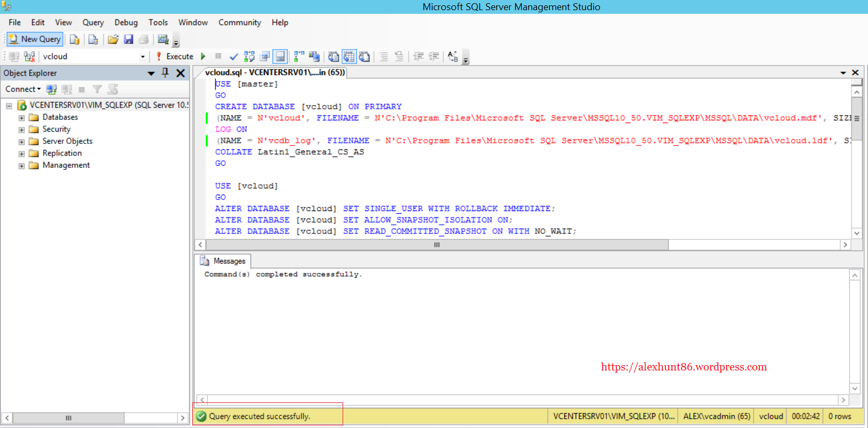Open file with the folder icon
Viewport: 868px width, 428px height.
pyautogui.click(x=113, y=39)
